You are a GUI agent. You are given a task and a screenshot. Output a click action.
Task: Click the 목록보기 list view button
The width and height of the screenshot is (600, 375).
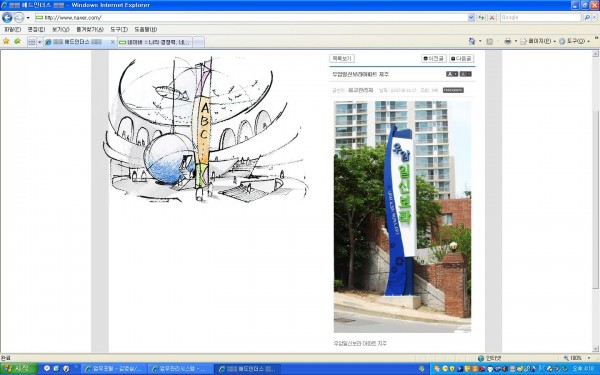[342, 59]
